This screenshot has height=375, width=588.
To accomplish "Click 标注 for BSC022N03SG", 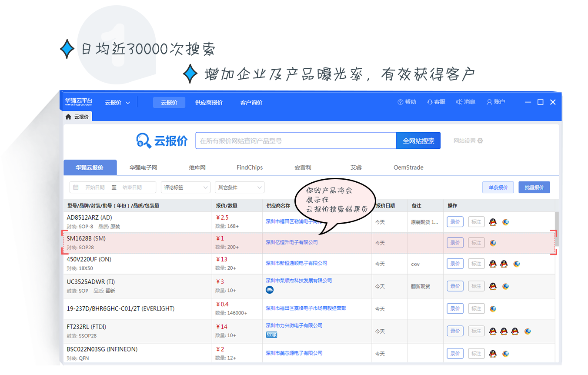I will pyautogui.click(x=476, y=354).
